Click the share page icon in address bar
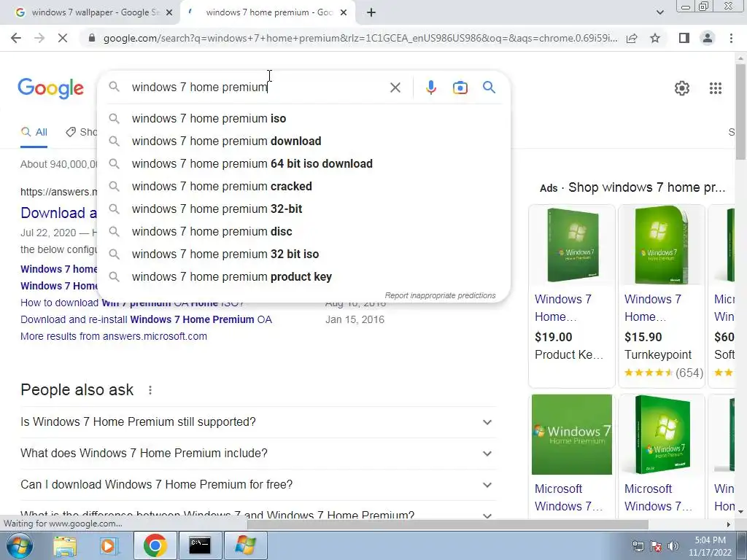Image resolution: width=747 pixels, height=560 pixels. click(632, 38)
